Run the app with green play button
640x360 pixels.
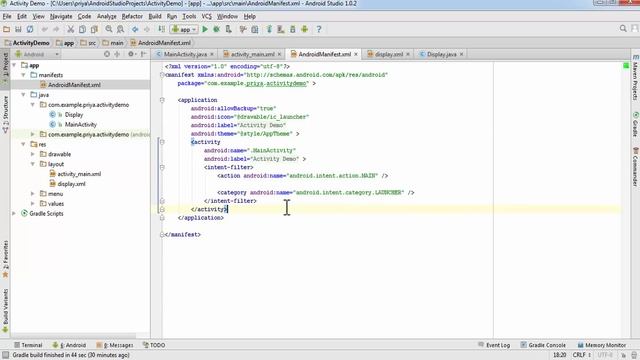[x=205, y=29]
